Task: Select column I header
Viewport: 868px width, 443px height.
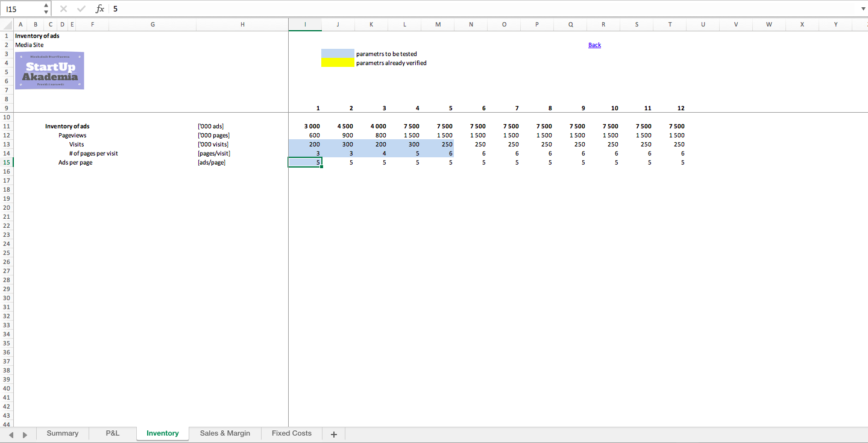Action: point(305,25)
